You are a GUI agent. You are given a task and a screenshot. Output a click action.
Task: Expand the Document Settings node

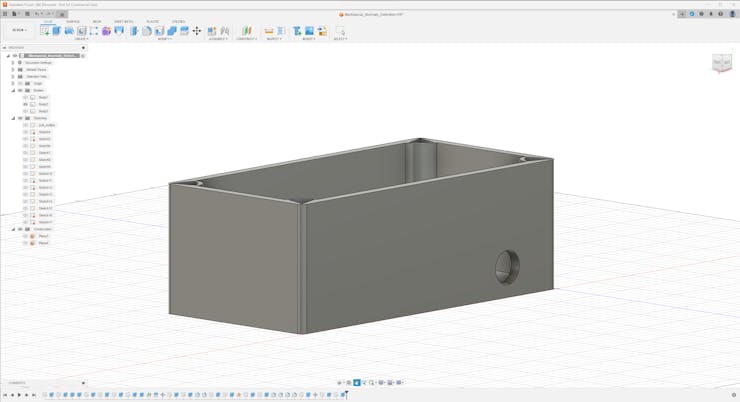point(13,62)
